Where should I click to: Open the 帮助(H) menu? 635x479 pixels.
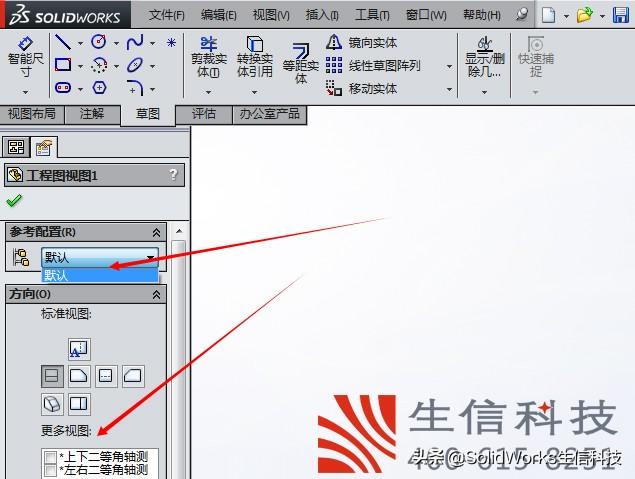pos(482,15)
